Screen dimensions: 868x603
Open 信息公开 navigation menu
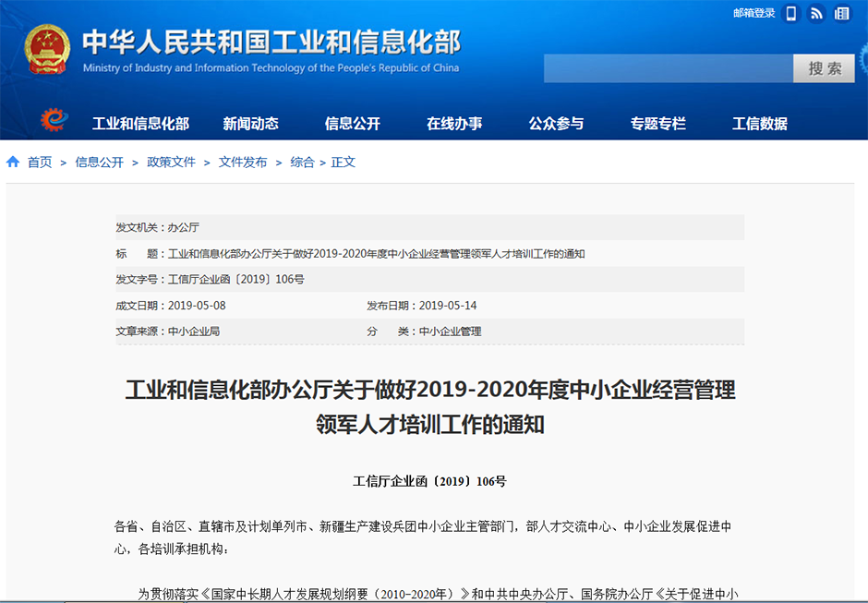(x=353, y=124)
